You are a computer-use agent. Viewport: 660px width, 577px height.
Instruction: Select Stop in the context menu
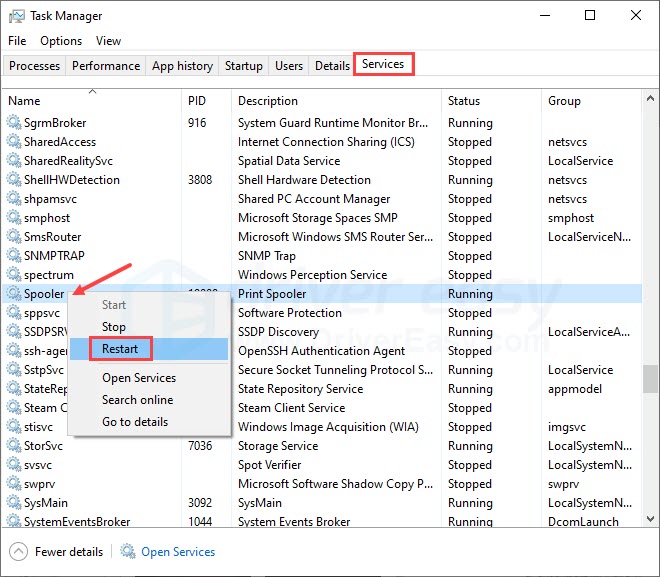(x=114, y=327)
